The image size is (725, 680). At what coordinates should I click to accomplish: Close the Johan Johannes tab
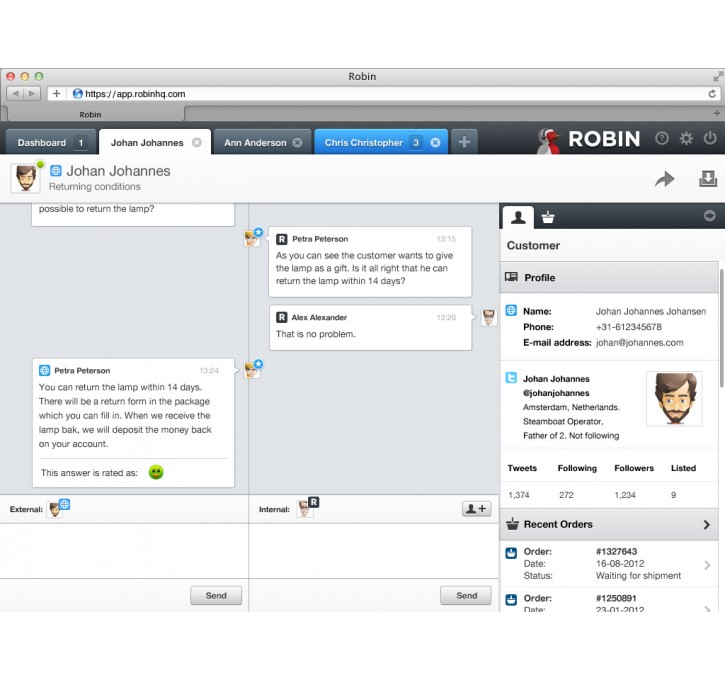197,142
